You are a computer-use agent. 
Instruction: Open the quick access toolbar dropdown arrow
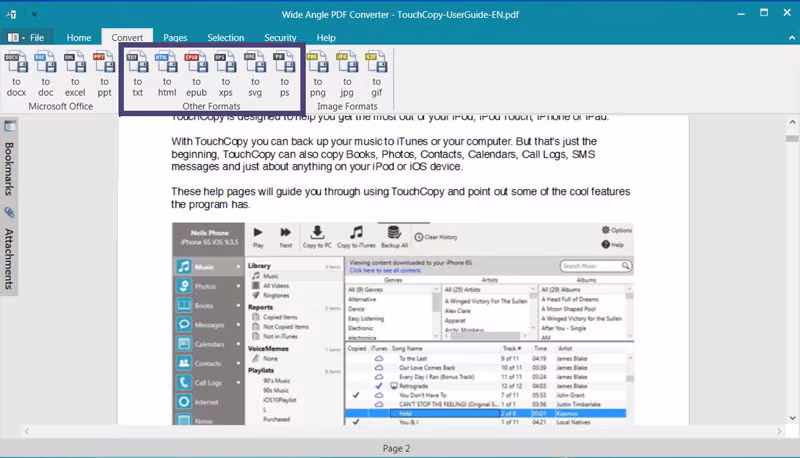[34, 14]
